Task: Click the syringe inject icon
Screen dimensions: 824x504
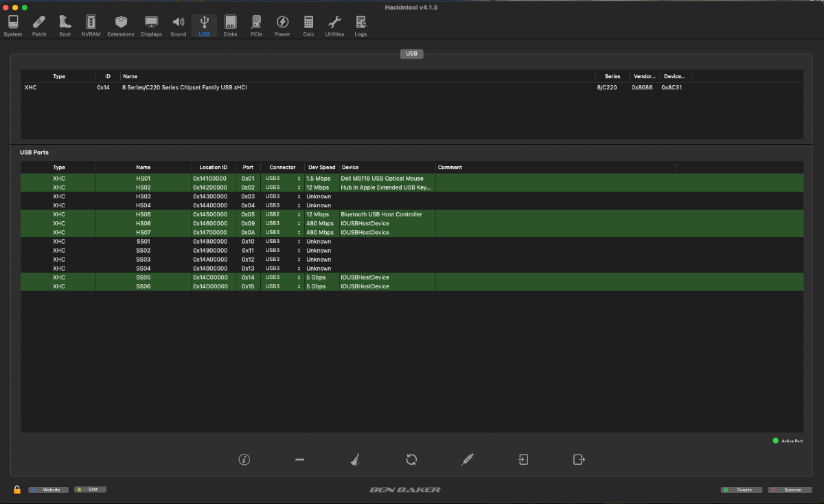Action: click(467, 459)
